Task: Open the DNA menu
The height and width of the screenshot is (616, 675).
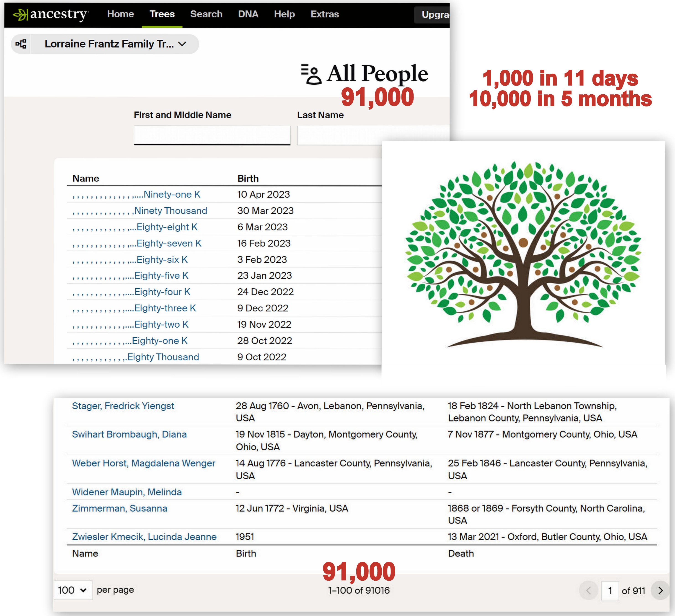Action: [x=248, y=14]
